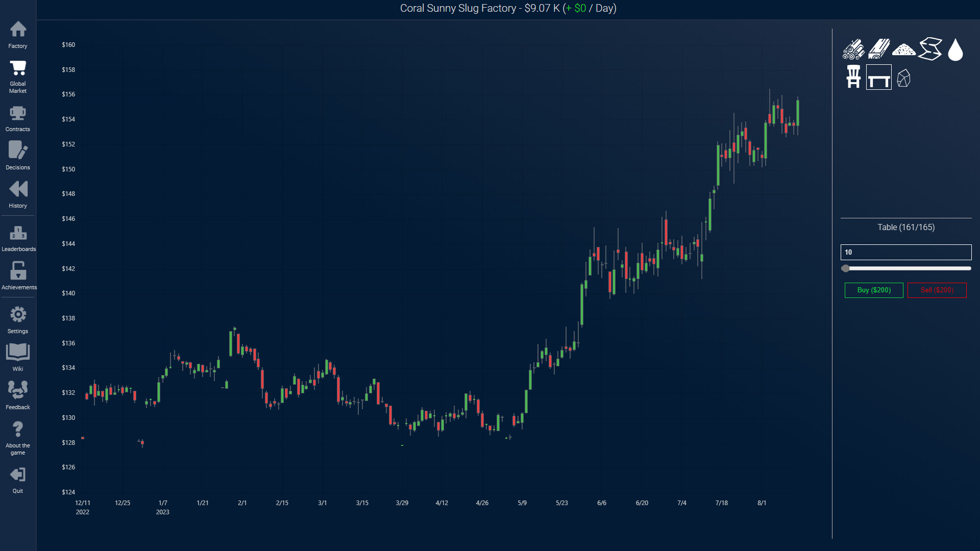This screenshot has width=980, height=551.
Task: Click the trade quantity slider handle
Action: (846, 268)
